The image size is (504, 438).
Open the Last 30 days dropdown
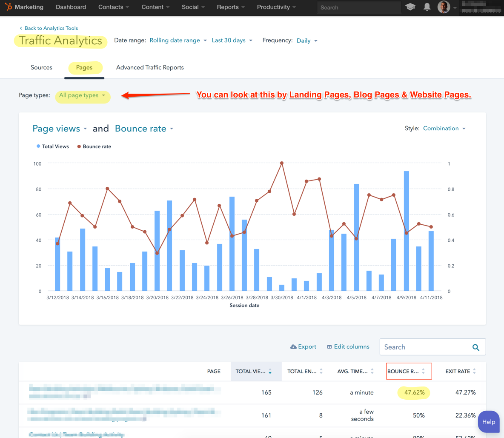[231, 40]
